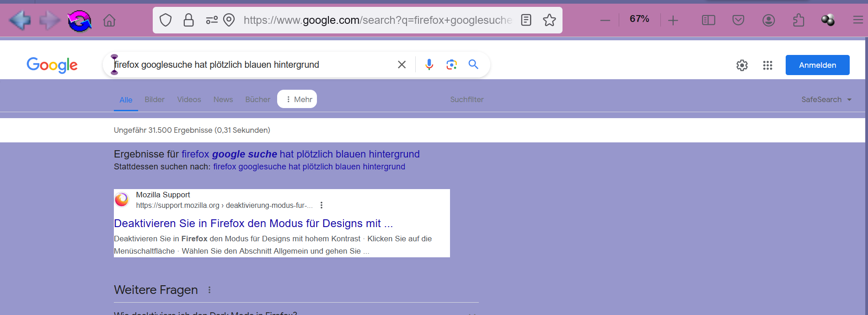This screenshot has height=315, width=868.
Task: Open three-dot menu beside Weitere Fragen
Action: coord(209,290)
